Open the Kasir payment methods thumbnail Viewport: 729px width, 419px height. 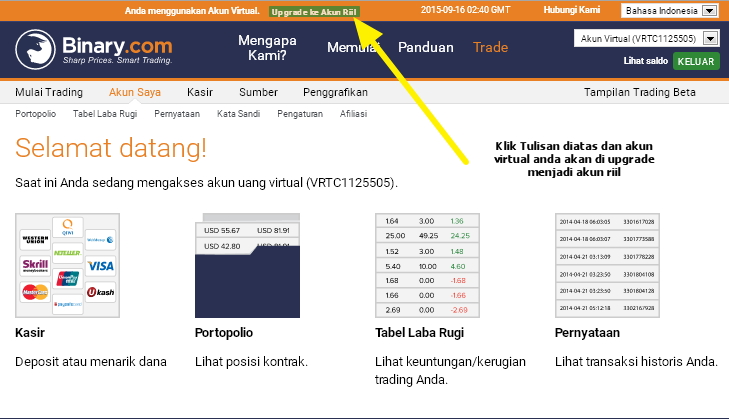pos(67,266)
